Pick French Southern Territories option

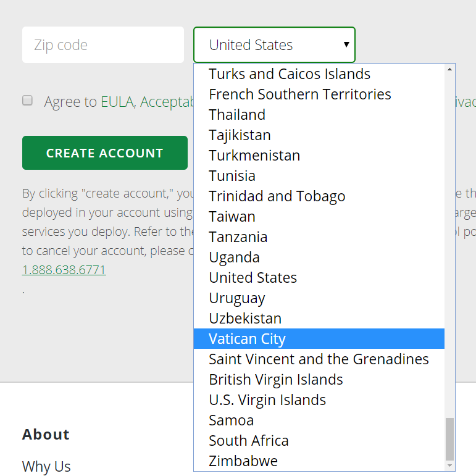(x=300, y=94)
